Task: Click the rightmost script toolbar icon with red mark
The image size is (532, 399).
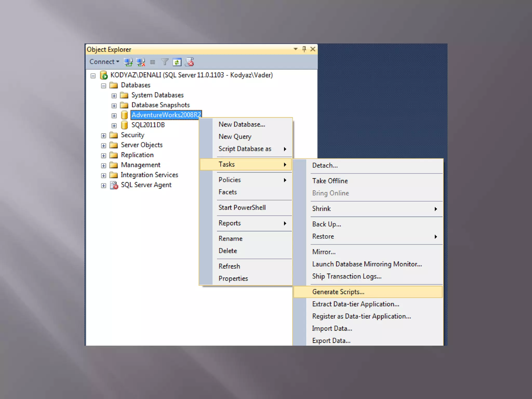Action: (190, 62)
